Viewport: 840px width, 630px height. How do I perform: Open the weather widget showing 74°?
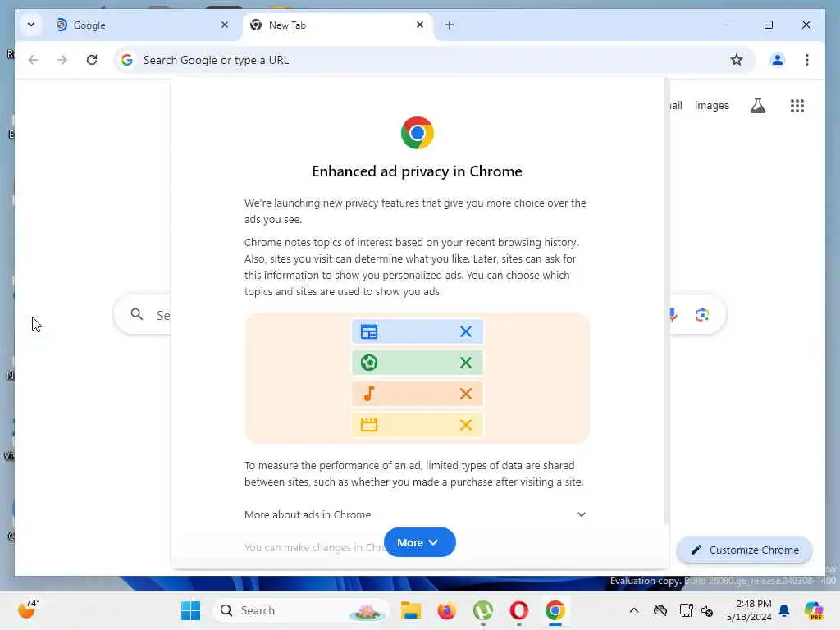(x=29, y=609)
